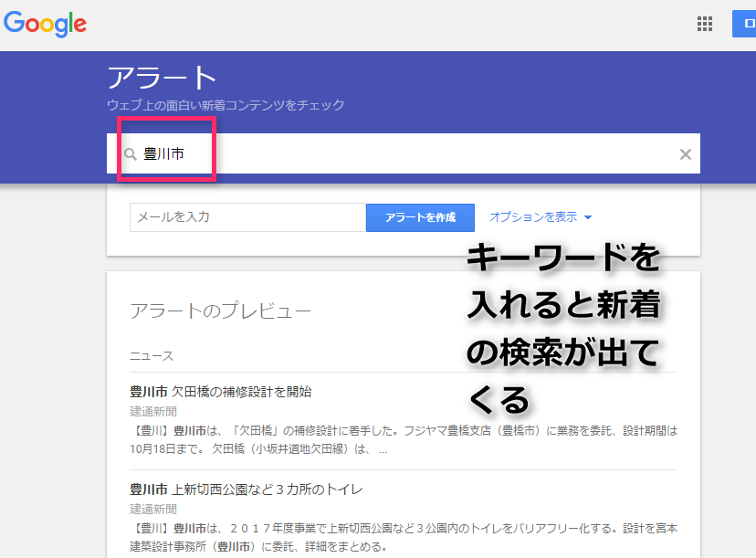Click 建通新聞 source under 欠田橋 article
Screen dimensions: 756x558
point(153,411)
